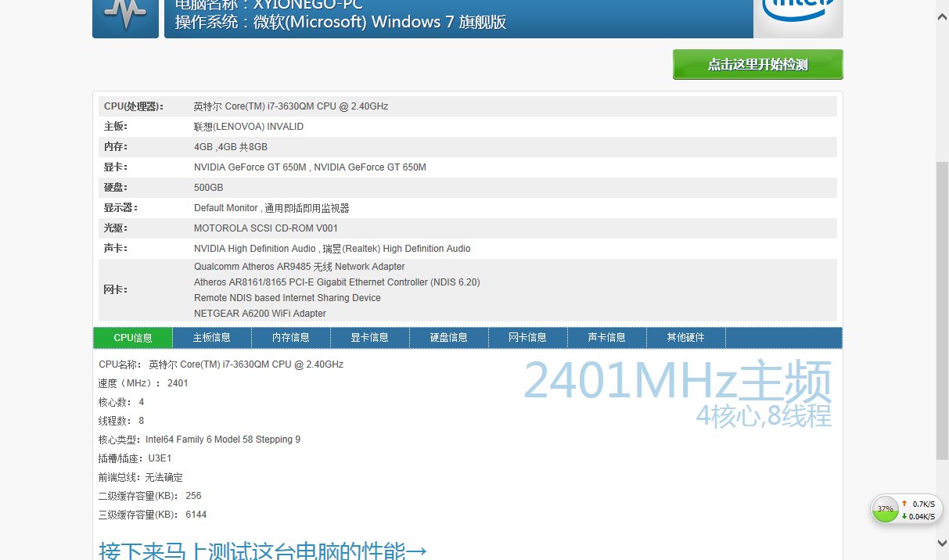949x560 pixels.
Task: Switch to the 主板信息 tab
Action: pos(212,338)
